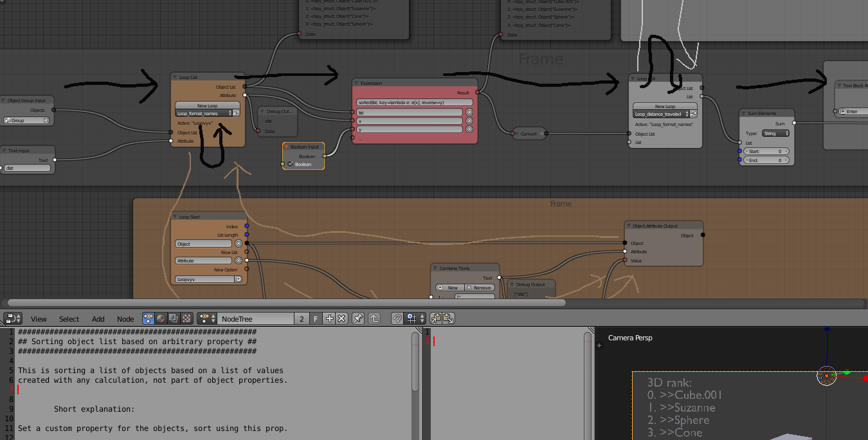
Task: Remove the 'y' input from Expression node
Action: click(x=469, y=129)
